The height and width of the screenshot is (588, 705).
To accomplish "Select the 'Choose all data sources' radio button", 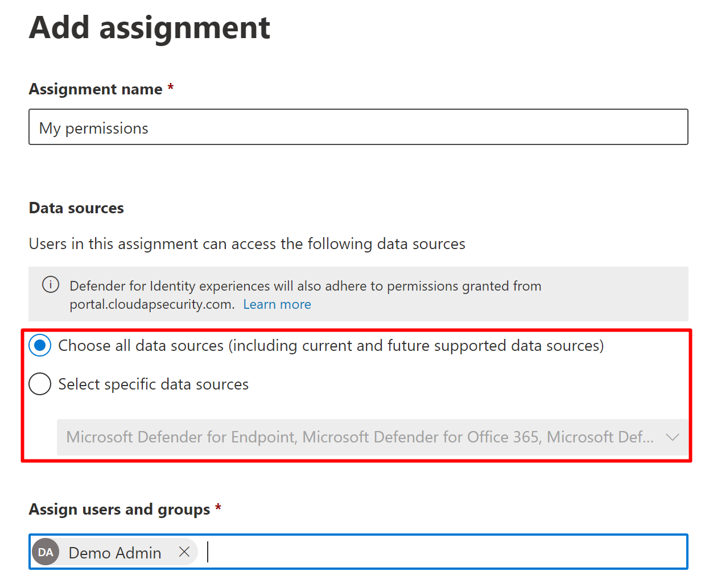I will pyautogui.click(x=40, y=345).
